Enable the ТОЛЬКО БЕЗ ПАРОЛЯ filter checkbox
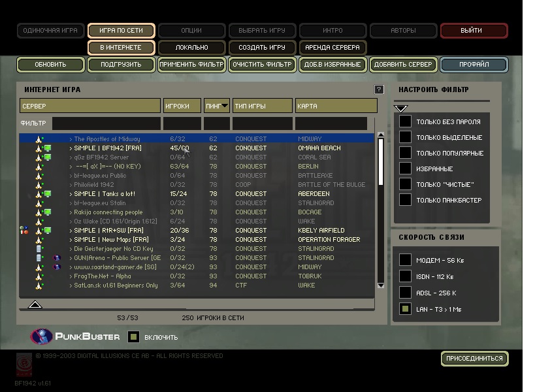Viewport: 535px width, 392px height. tap(405, 122)
